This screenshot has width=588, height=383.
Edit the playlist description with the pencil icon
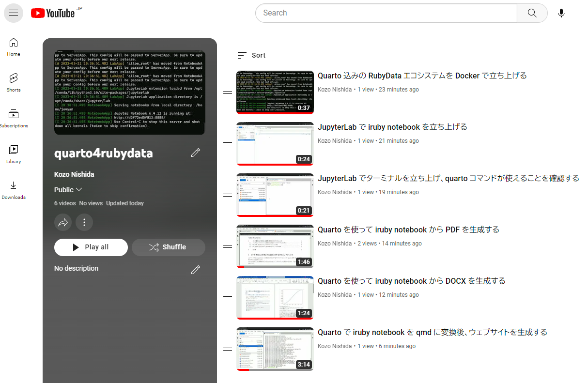point(196,269)
